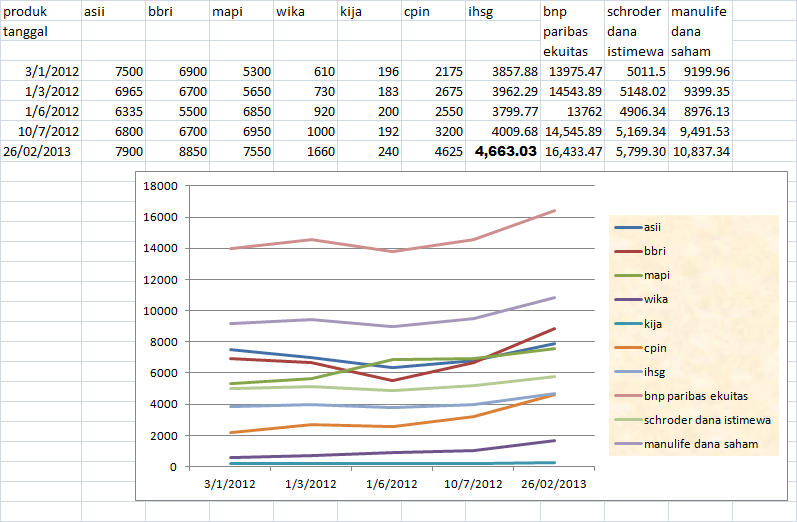Image resolution: width=797 pixels, height=522 pixels.
Task: Select bbri value 5500
Action: click(177, 111)
